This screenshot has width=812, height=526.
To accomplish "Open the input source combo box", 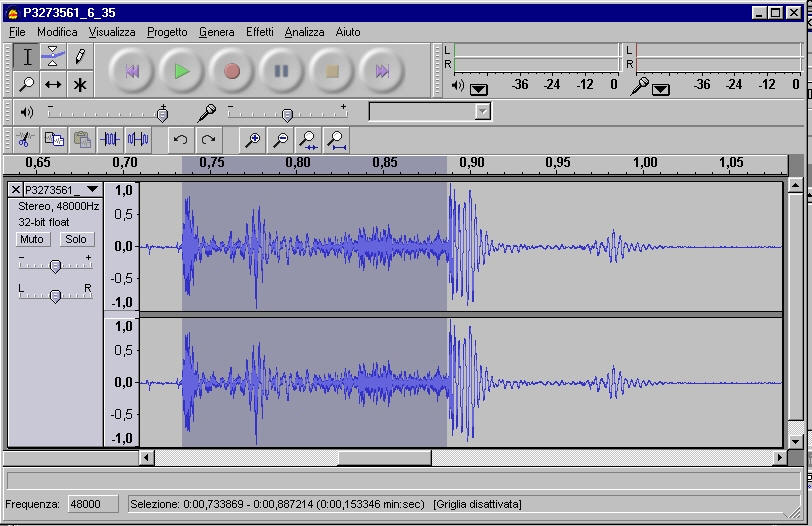I will [430, 111].
